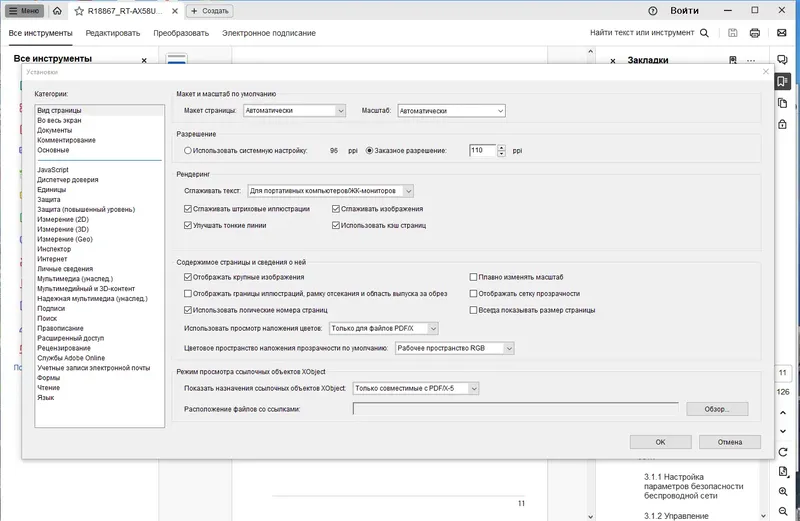Click the save diskette icon
The width and height of the screenshot is (800, 521).
tap(733, 33)
